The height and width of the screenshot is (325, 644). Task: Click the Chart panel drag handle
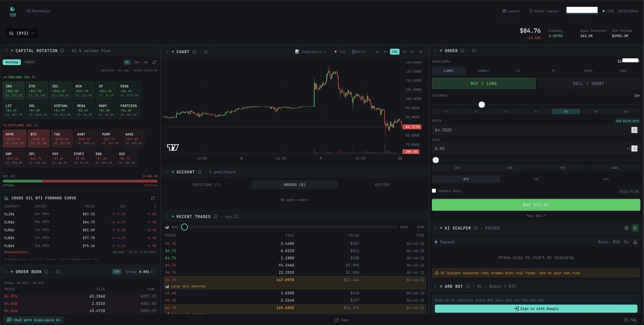pyautogui.click(x=168, y=51)
